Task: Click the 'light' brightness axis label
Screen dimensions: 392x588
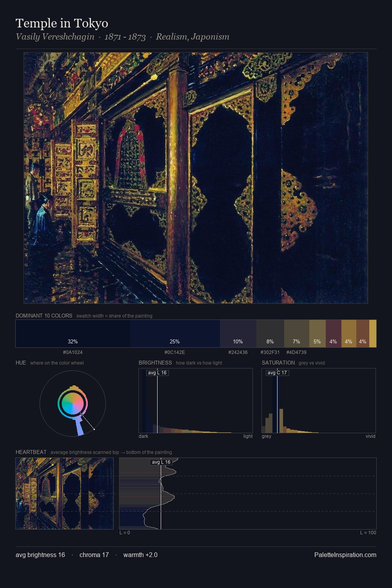Action: pos(248,436)
